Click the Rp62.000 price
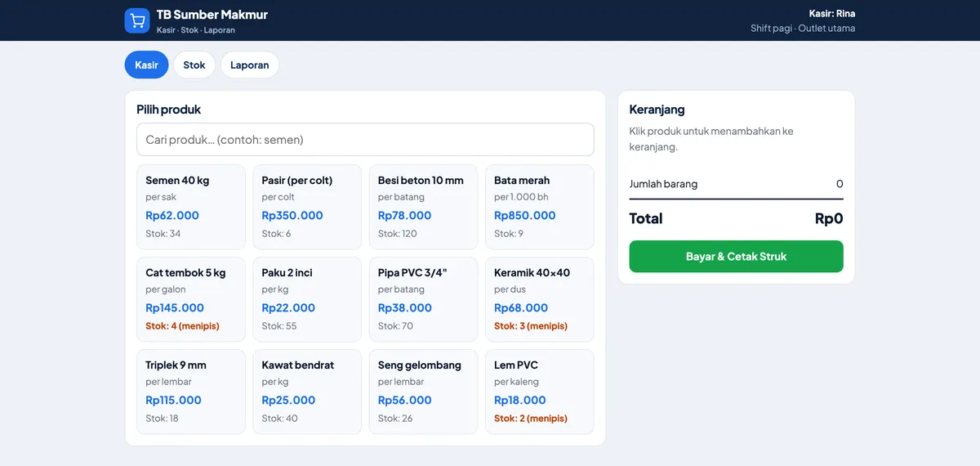The height and width of the screenshot is (466, 980). click(172, 216)
